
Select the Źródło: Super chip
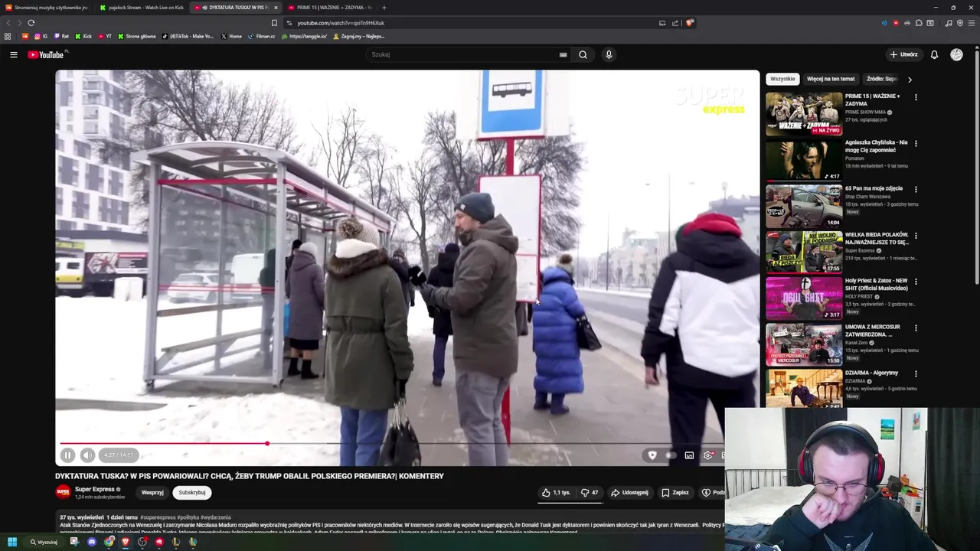881,79
